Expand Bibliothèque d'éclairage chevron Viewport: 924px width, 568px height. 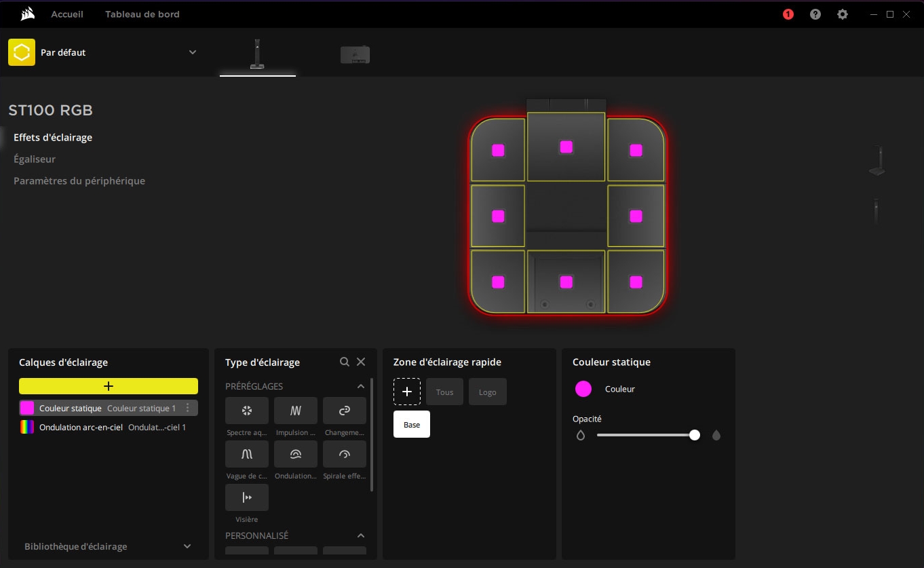187,546
